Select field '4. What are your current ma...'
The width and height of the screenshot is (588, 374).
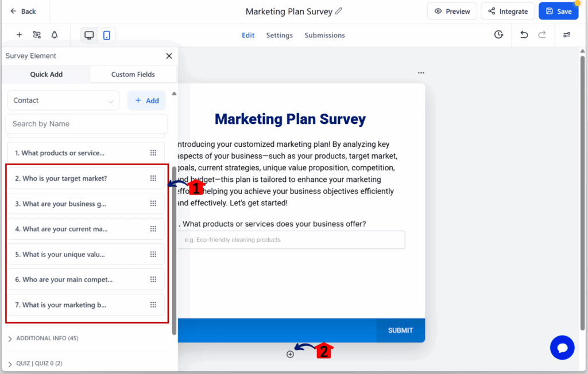[86, 229]
